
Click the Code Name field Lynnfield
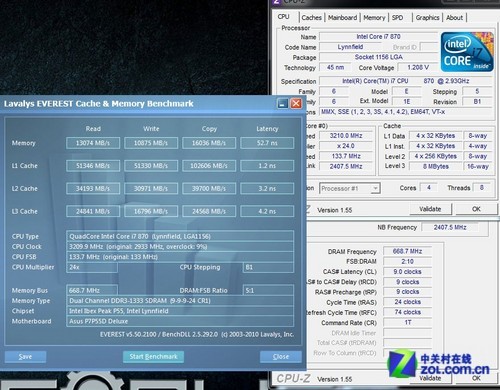click(x=350, y=47)
